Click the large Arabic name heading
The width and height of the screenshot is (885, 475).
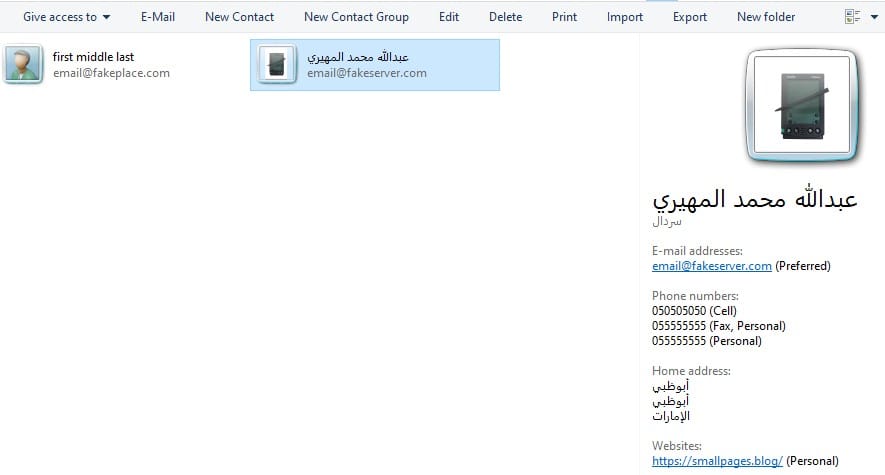[x=755, y=199]
